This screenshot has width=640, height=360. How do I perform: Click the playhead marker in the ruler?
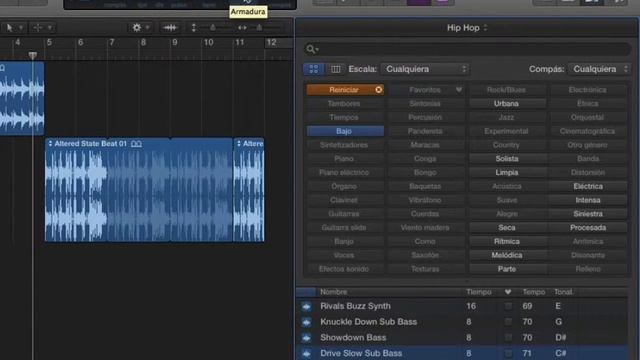click(33, 55)
